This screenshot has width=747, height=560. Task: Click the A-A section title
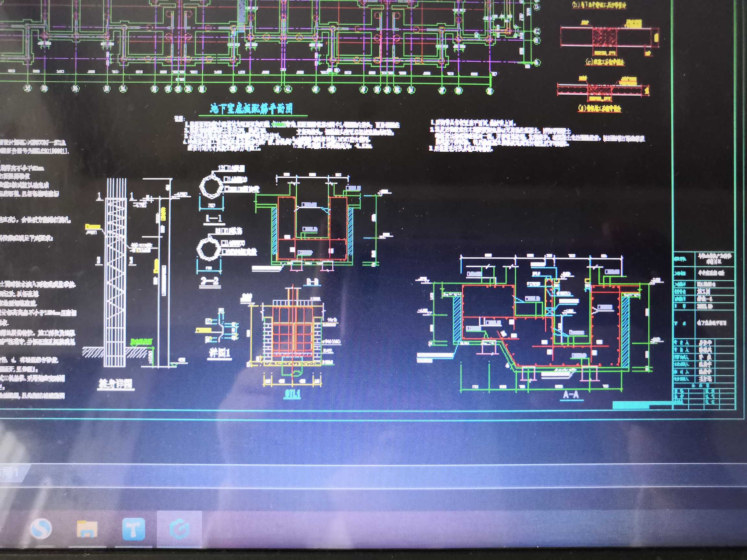point(571,395)
